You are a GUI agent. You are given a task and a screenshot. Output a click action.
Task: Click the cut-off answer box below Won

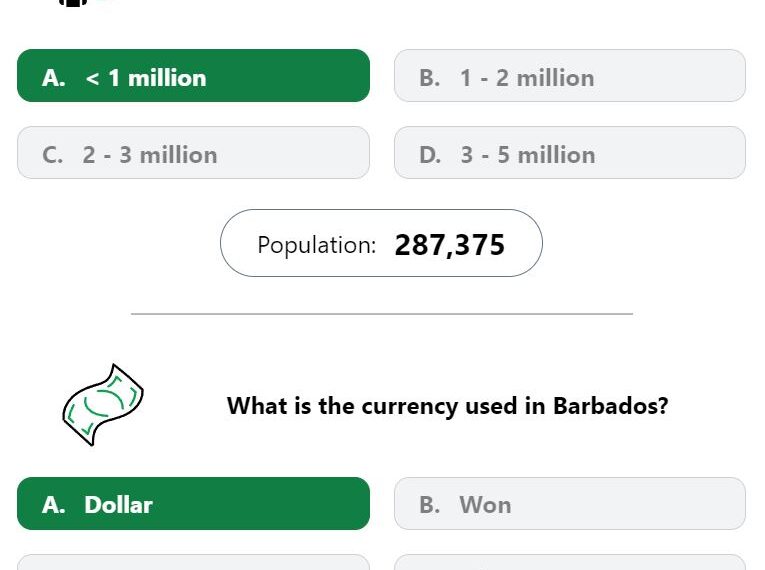570,562
